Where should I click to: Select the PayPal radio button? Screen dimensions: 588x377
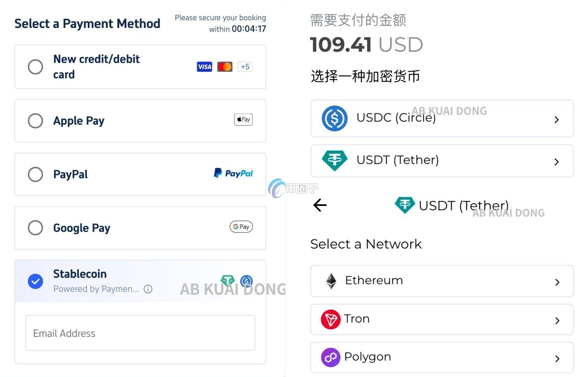point(36,174)
